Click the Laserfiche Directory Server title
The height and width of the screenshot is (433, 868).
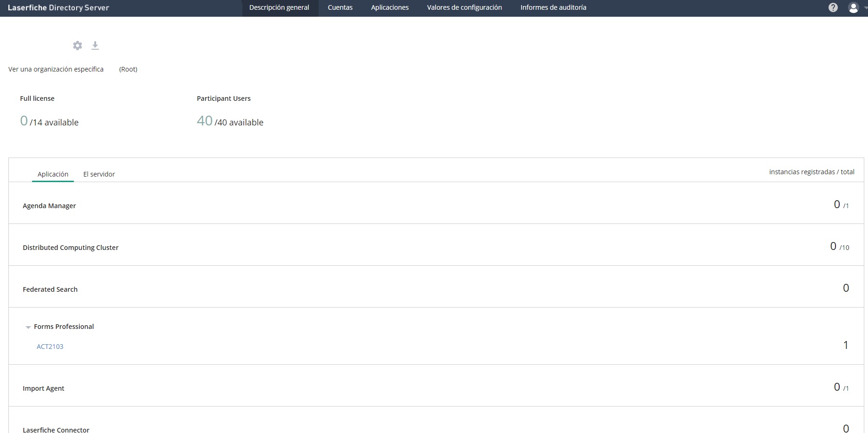[x=59, y=7]
